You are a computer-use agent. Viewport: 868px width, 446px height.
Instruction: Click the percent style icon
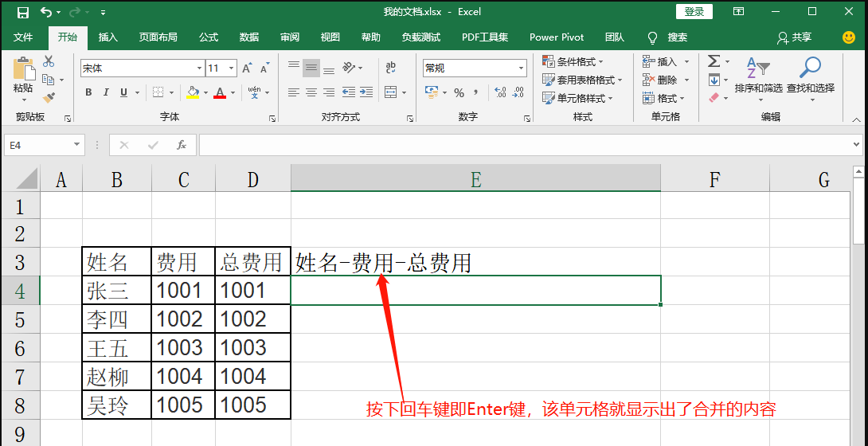click(x=459, y=93)
